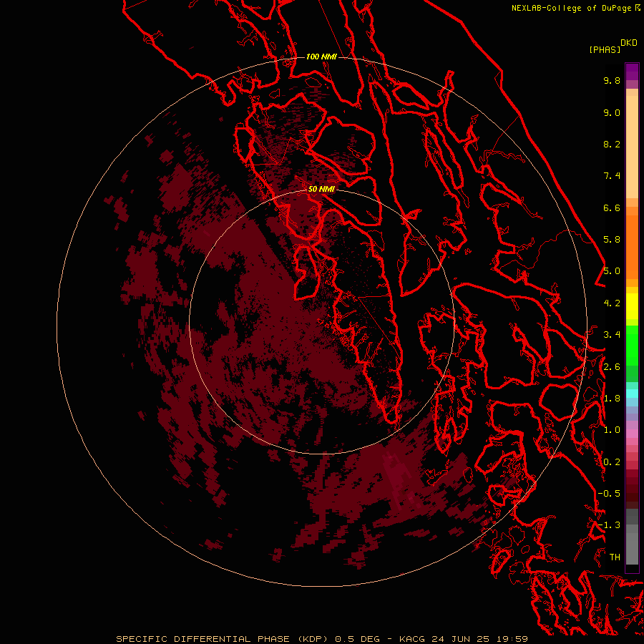Click the gray legend swatch beside TH
This screenshot has width=644, height=644.
632,548
